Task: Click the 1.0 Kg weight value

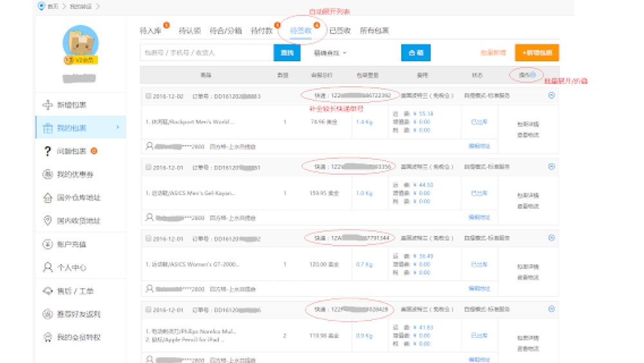Action: pos(364,193)
